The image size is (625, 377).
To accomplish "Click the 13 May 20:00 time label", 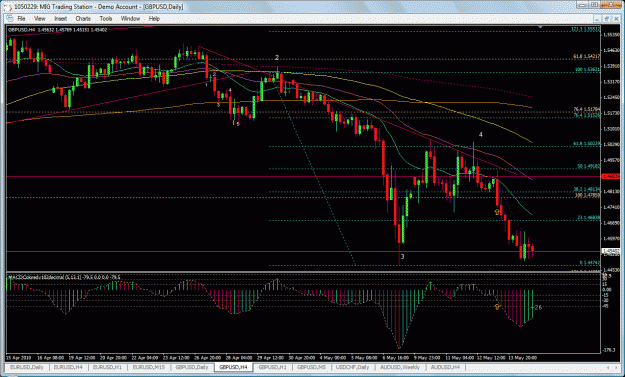I will (523, 358).
